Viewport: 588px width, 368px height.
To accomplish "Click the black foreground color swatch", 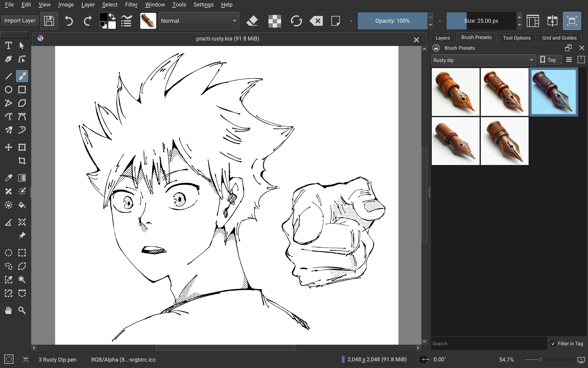I will pos(103,17).
